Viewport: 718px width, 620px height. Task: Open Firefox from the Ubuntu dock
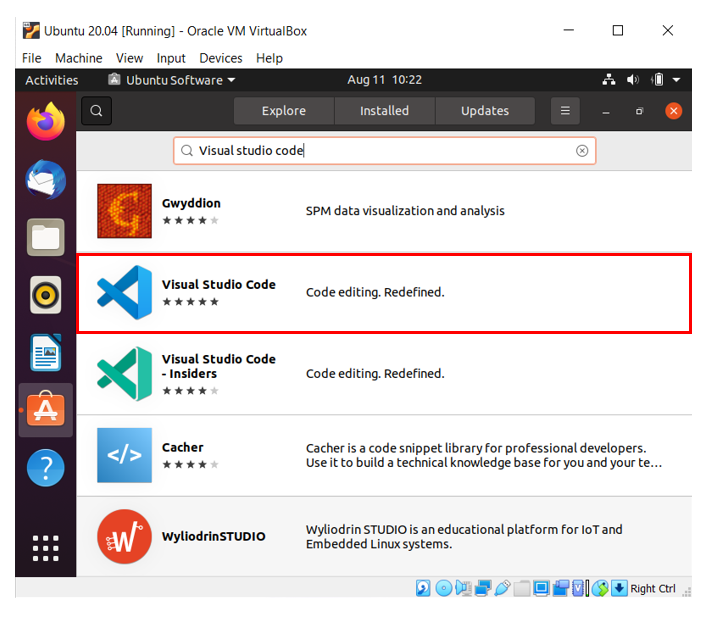tap(45, 121)
